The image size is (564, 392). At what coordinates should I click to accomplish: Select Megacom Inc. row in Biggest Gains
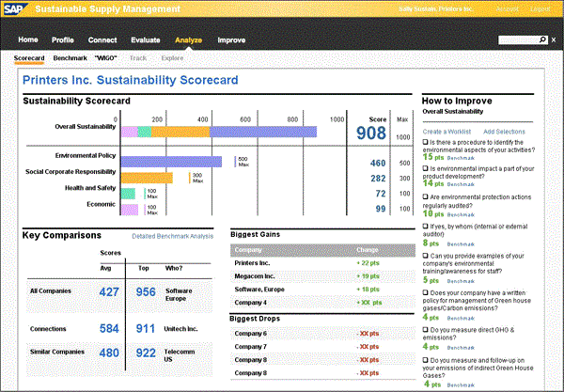point(322,276)
